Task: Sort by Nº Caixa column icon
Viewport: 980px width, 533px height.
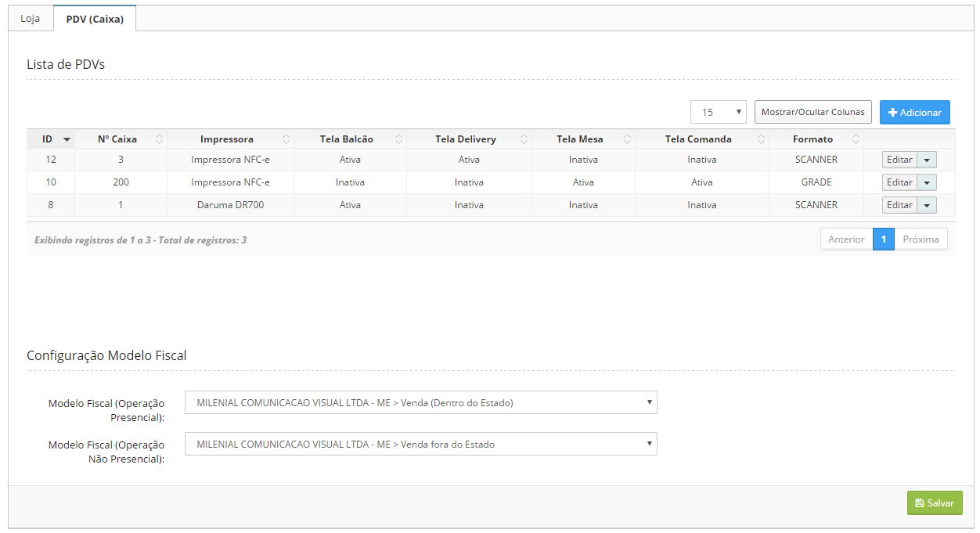Action: coord(159,139)
